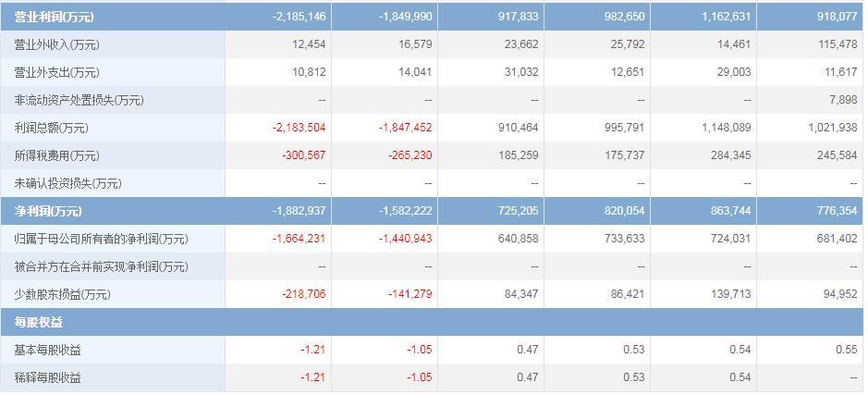Image resolution: width=868 pixels, height=395 pixels.
Task: Select the 稀释每股收益 row label
Action: pyautogui.click(x=48, y=377)
